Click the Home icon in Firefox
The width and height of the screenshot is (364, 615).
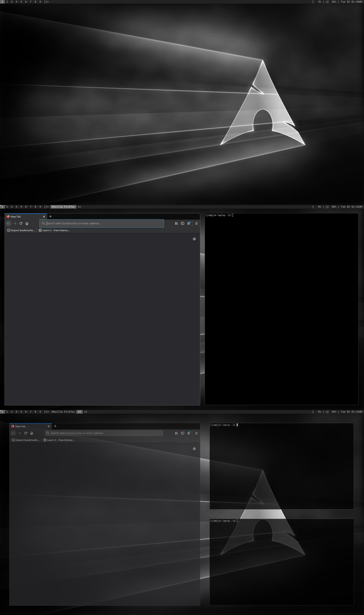point(27,223)
